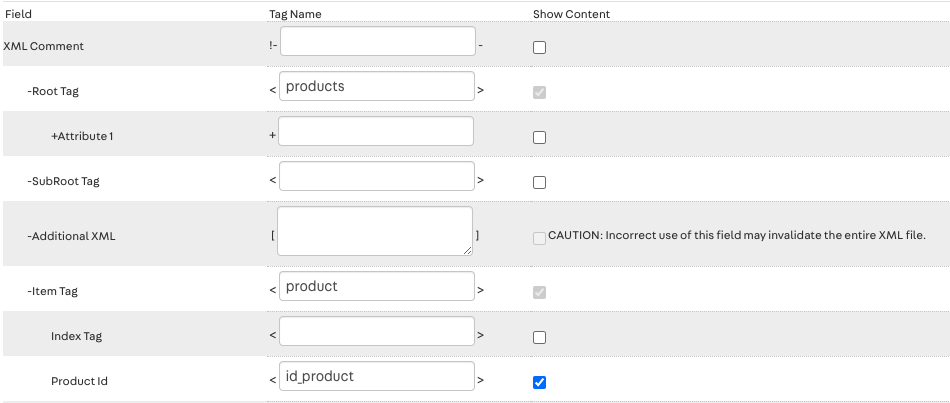Click the Item Tag Show Content checkbox
Viewport: 950px width, 403px height.
coord(540,292)
